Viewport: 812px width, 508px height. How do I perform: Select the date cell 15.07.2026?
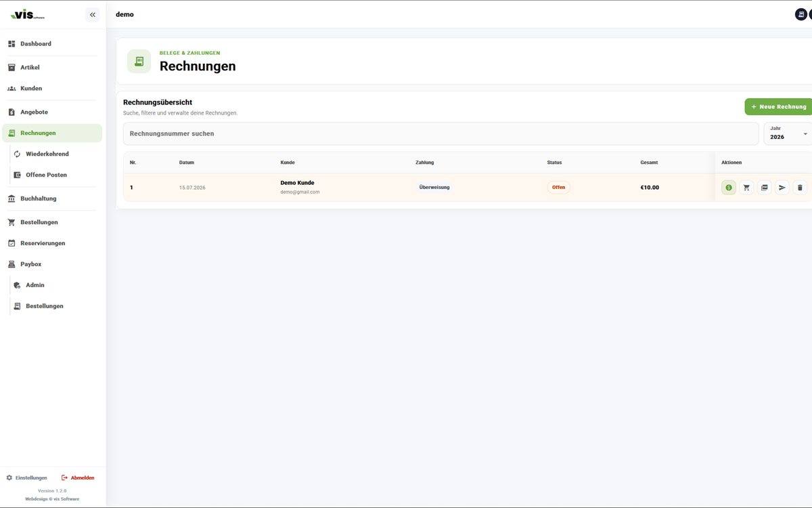192,188
